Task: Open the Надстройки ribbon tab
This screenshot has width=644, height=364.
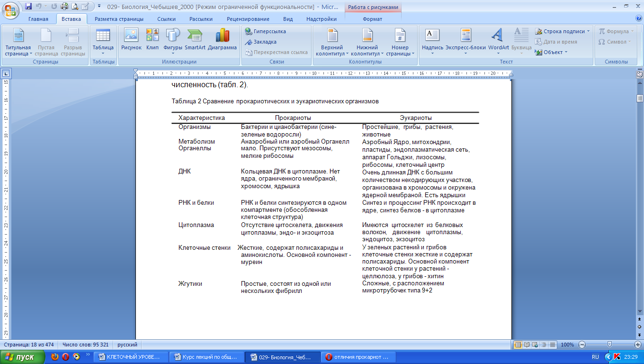Action: (322, 19)
